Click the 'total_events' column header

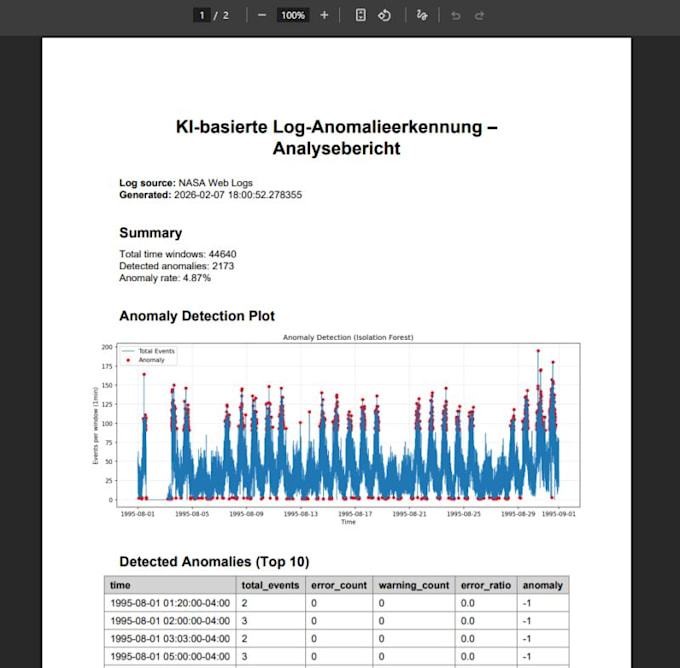[x=271, y=585]
